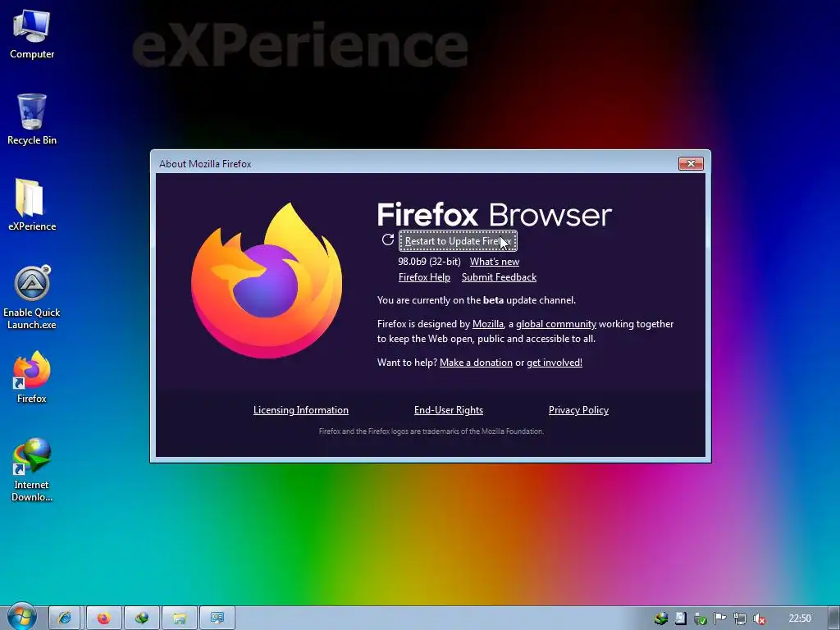Click the update refresh icon beside Restart button
This screenshot has height=630, width=840.
(388, 240)
